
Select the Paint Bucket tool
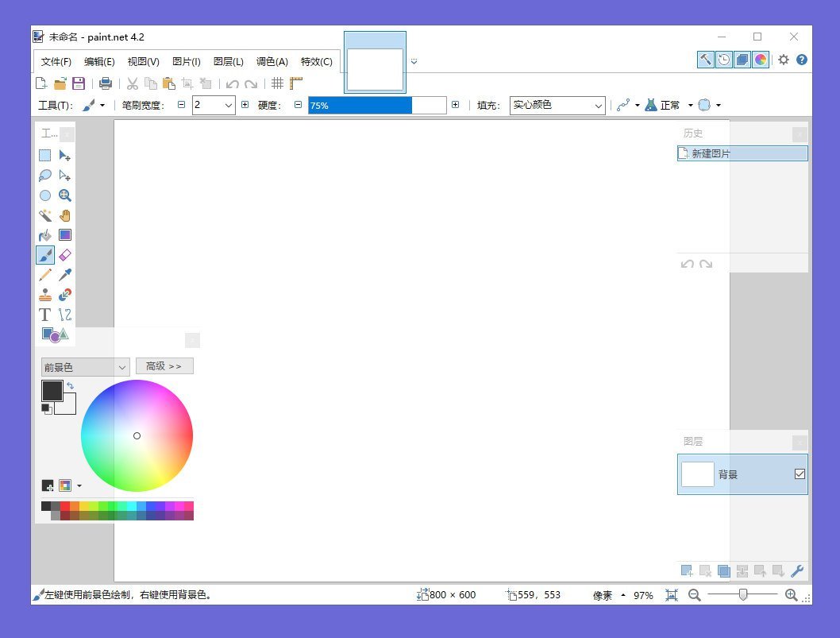[x=45, y=234]
